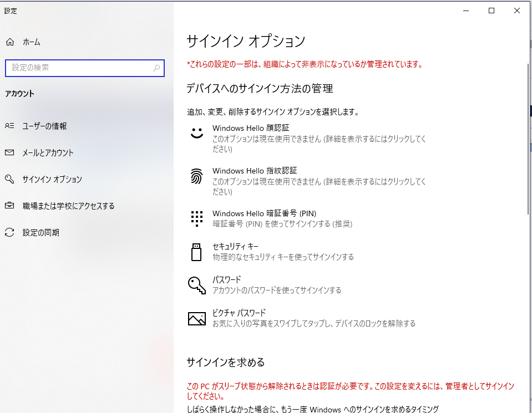
Task: Expand Windows Hello 顔認証 option
Action: 307,139
